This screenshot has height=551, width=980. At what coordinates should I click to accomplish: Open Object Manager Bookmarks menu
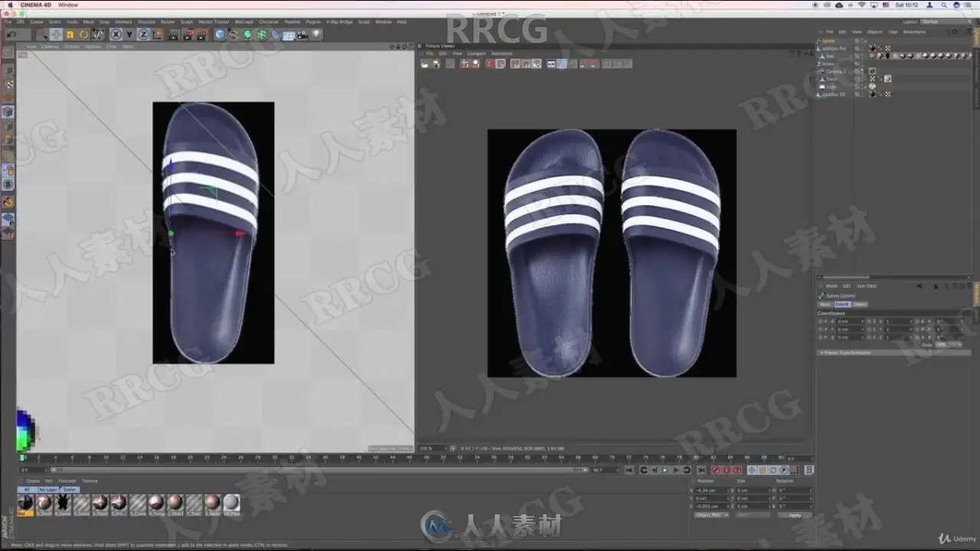tap(914, 32)
